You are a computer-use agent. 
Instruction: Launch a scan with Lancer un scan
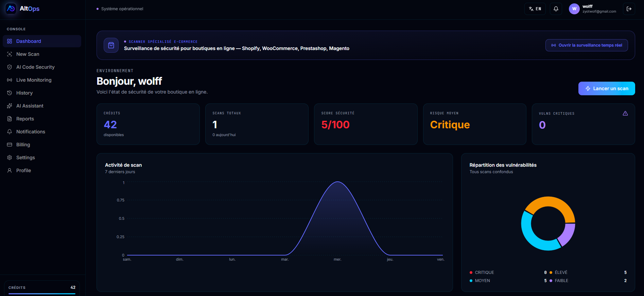coord(607,88)
